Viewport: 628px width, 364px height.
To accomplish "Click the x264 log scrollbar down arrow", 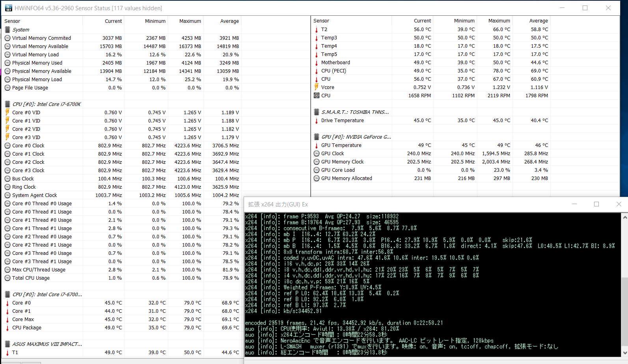I will coord(625,353).
